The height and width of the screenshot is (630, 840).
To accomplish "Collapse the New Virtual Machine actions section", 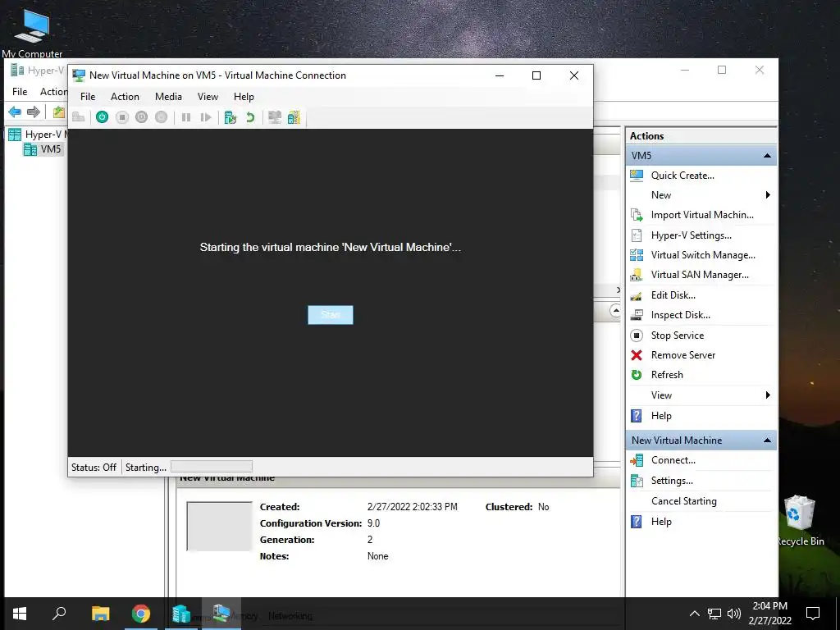I will [767, 441].
